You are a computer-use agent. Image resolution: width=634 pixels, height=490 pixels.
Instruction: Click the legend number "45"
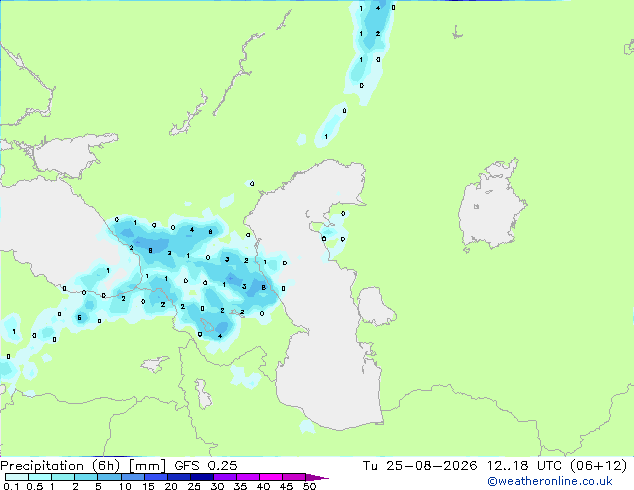coord(286,486)
